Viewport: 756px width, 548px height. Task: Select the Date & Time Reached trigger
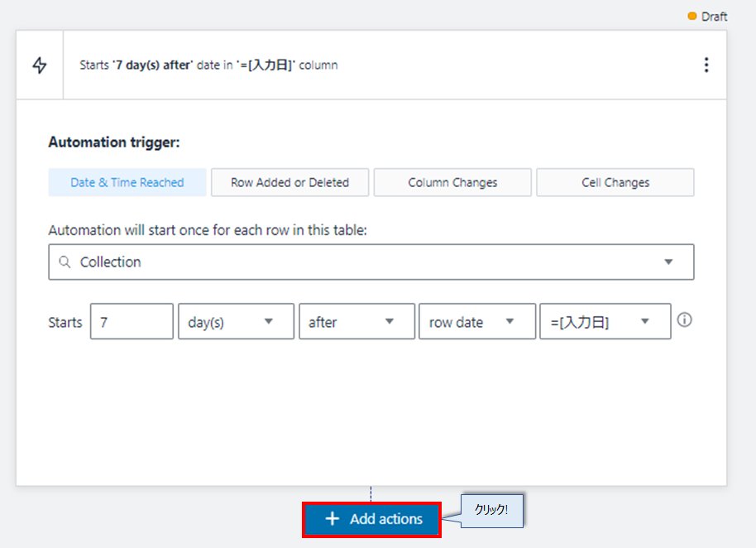[x=127, y=183]
